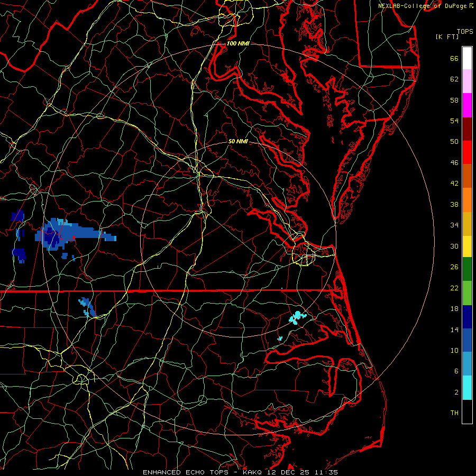The image size is (476, 476).
Task: Click the TH legend label
Action: (x=454, y=413)
